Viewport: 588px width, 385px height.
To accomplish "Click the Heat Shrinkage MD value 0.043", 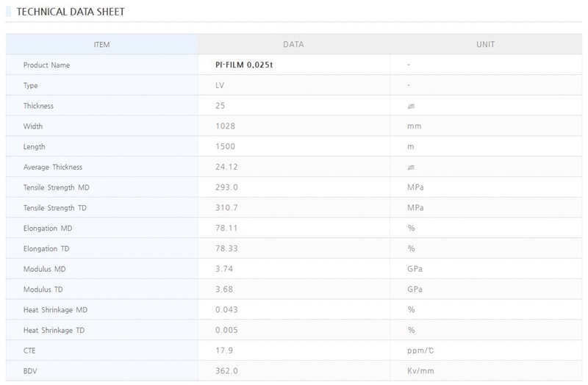I will [x=226, y=310].
